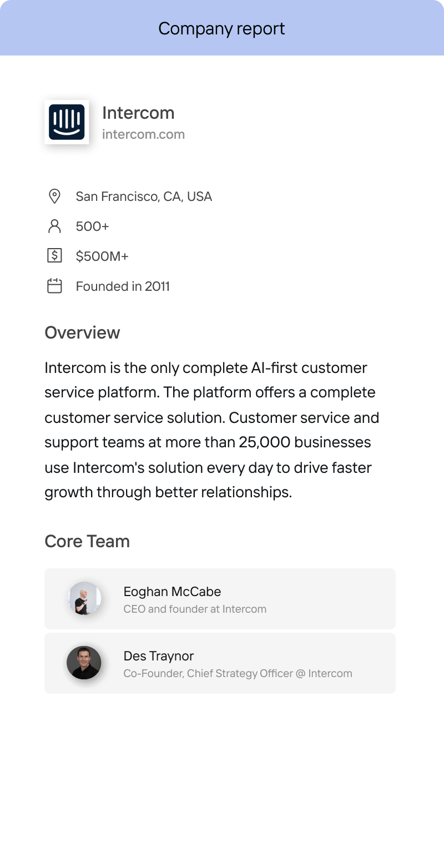This screenshot has width=444, height=868.
Task: Click the dollar funding icon
Action: (54, 256)
